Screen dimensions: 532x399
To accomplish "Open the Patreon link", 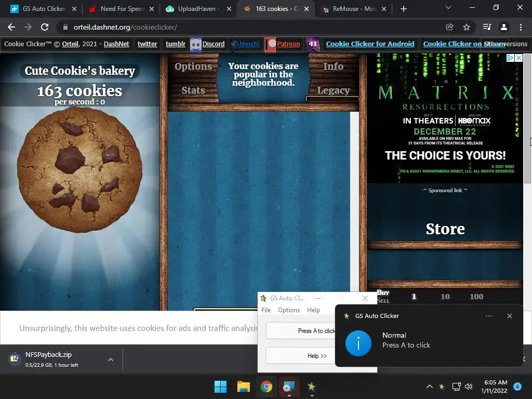I will (288, 44).
